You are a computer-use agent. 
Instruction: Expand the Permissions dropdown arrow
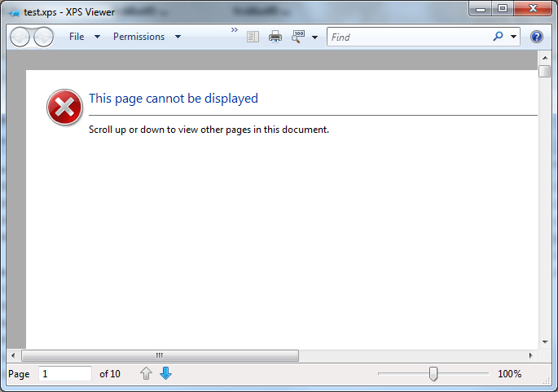coord(178,37)
